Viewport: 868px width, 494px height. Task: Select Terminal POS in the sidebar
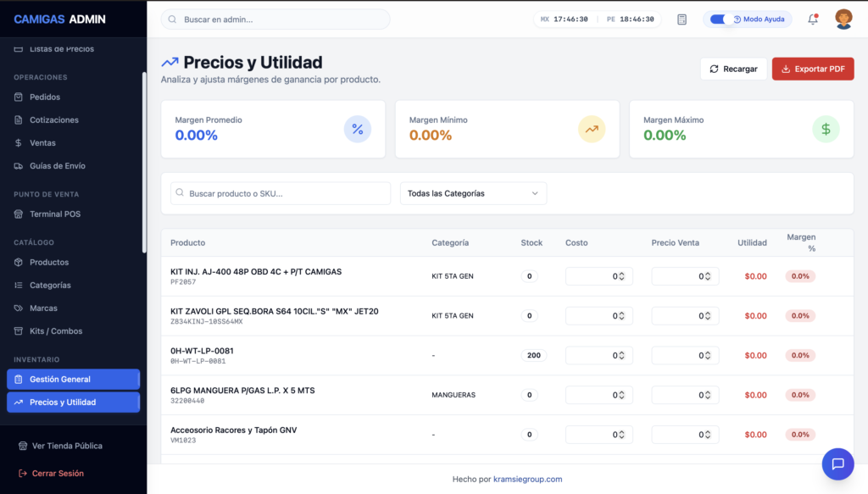click(x=55, y=214)
